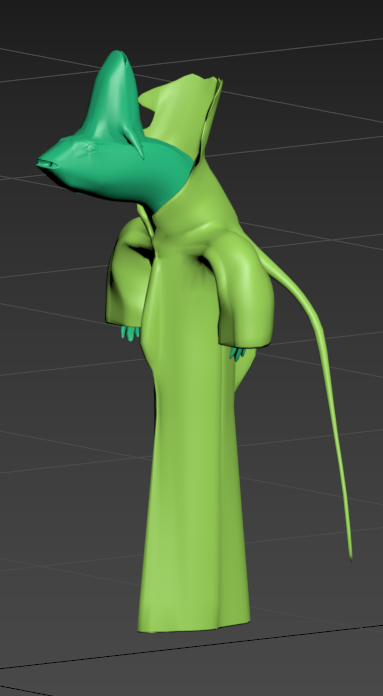The image size is (383, 696).
Task: Select the right teal claw hand
Action: coord(237,354)
